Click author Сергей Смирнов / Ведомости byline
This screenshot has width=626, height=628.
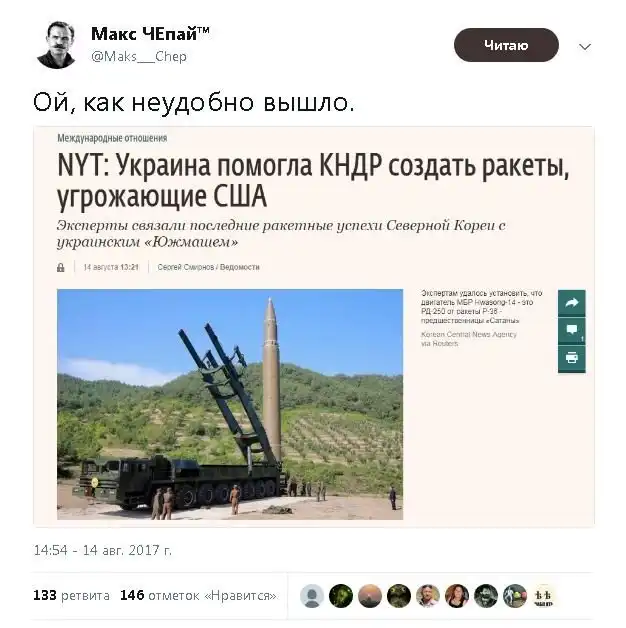point(208,267)
